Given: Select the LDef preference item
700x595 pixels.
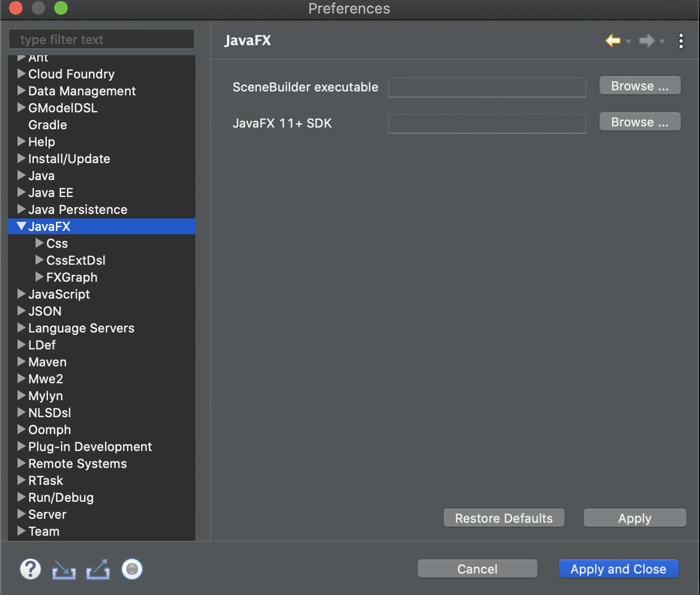Looking at the screenshot, I should [42, 345].
